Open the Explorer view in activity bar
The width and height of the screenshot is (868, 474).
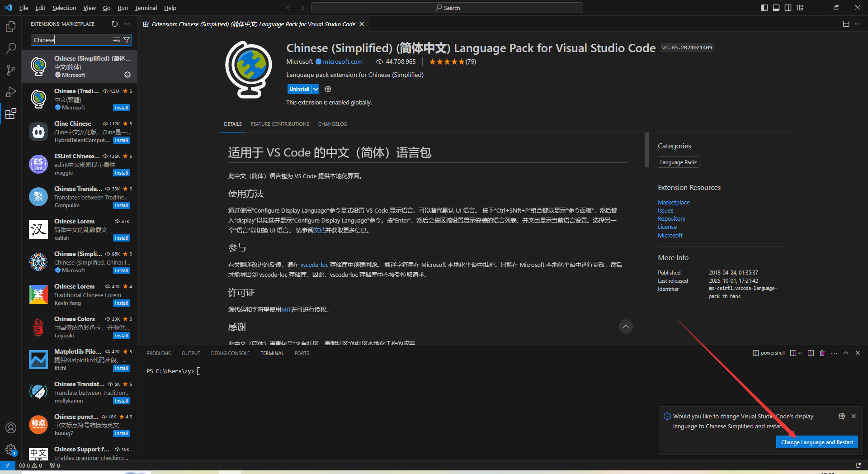point(11,27)
